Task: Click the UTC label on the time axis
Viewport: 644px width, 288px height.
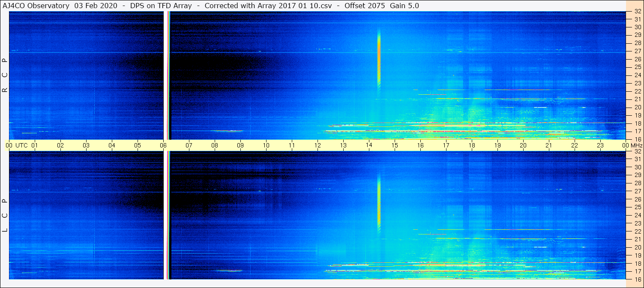Action: [x=21, y=145]
